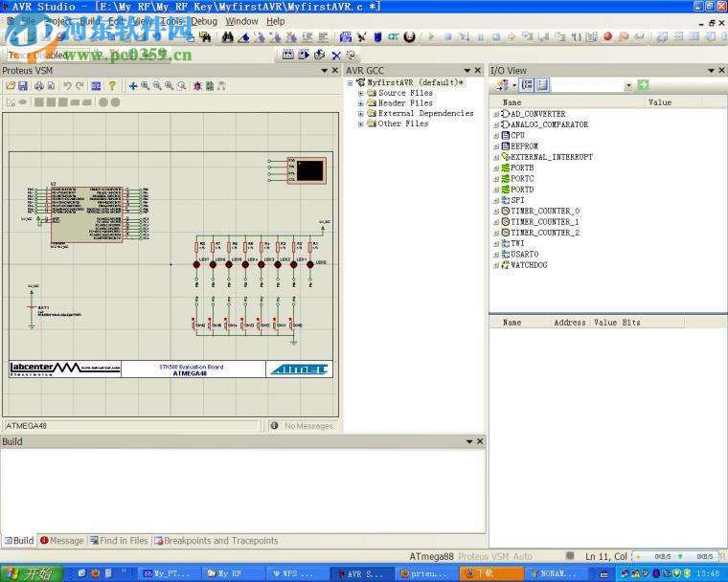Open a design in Proteus VSM toolbar
728x582 pixels.
coord(11,86)
